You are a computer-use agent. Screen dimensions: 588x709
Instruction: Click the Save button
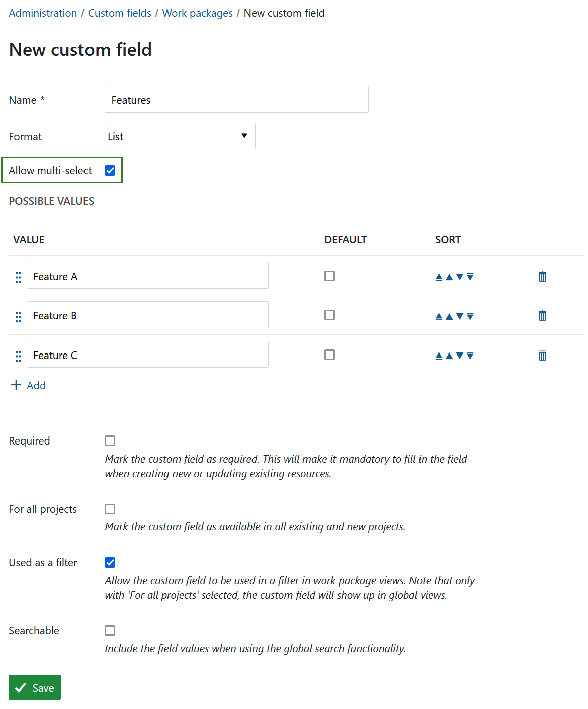(x=35, y=687)
